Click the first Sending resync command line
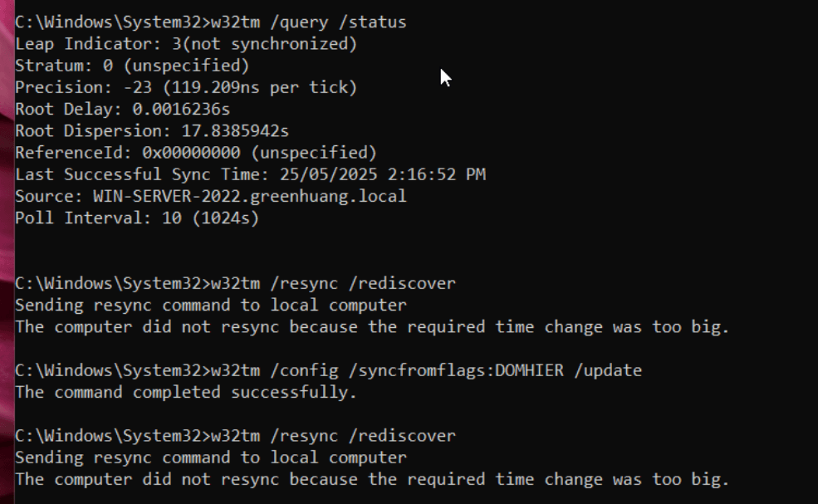Viewport: 818px width, 504px height. pos(210,306)
